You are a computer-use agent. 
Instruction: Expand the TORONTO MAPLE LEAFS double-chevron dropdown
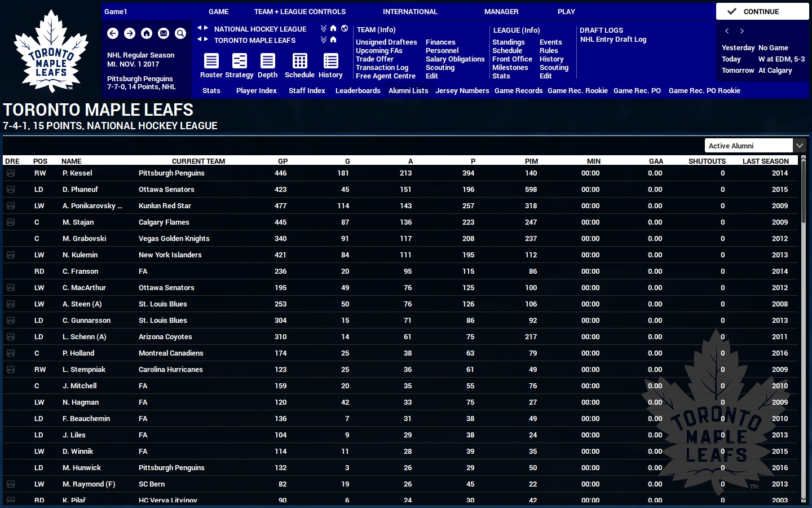pyautogui.click(x=323, y=40)
